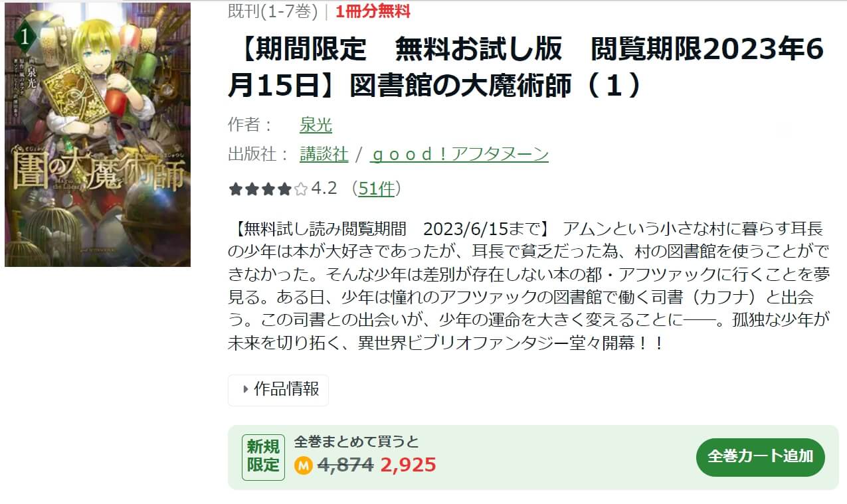Click the first filled rating star
Viewport: 847px width, 504px height.
(235, 189)
